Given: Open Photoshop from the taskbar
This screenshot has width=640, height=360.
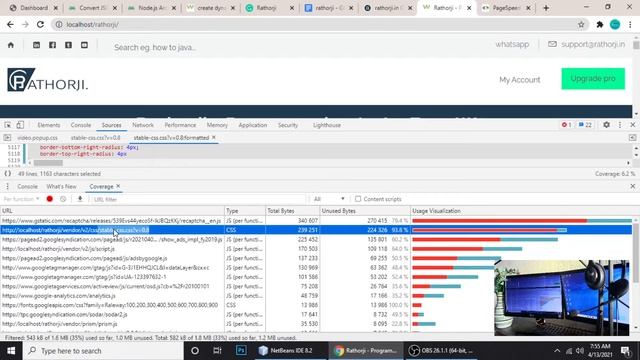Looking at the screenshot, I should [241, 351].
